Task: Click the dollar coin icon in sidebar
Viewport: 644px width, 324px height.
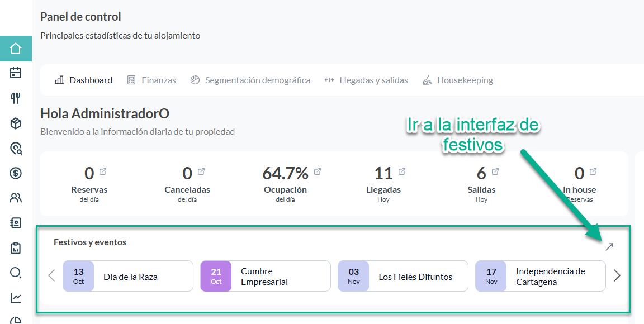Action: (x=16, y=173)
